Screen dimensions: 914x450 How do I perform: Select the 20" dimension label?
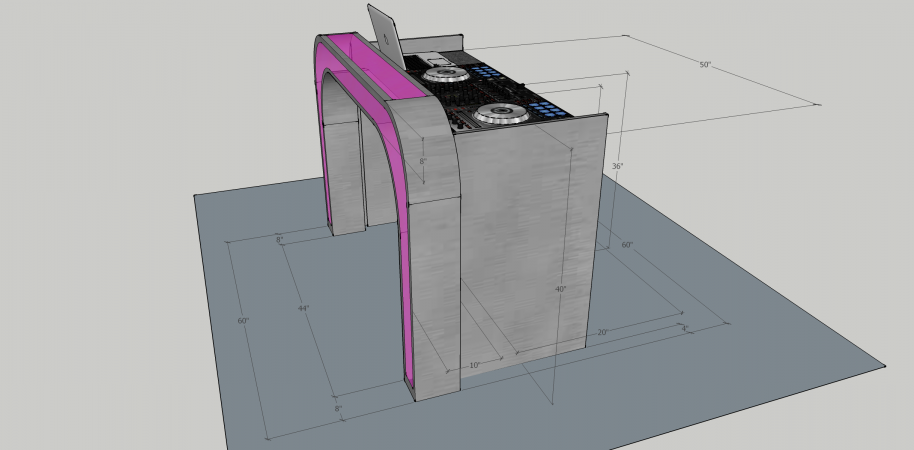click(x=602, y=332)
